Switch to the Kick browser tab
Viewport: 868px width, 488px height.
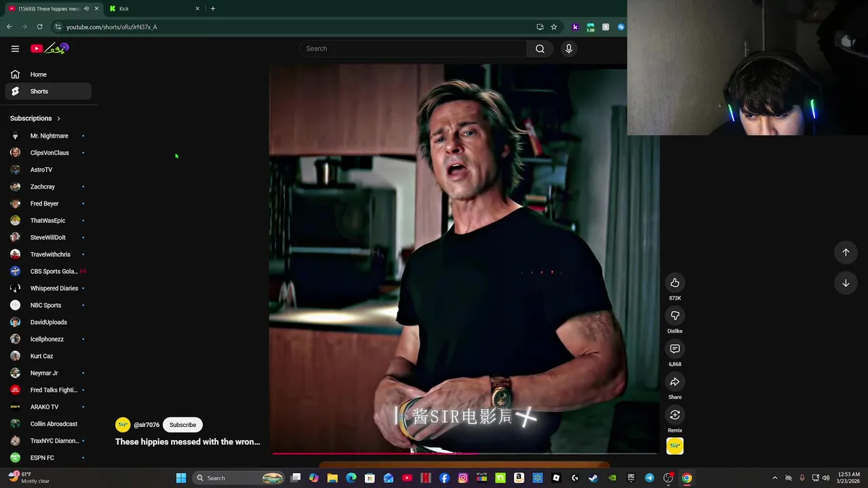click(x=155, y=9)
